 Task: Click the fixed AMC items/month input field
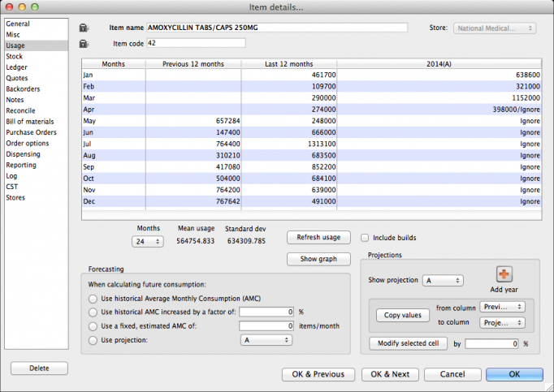[266, 326]
